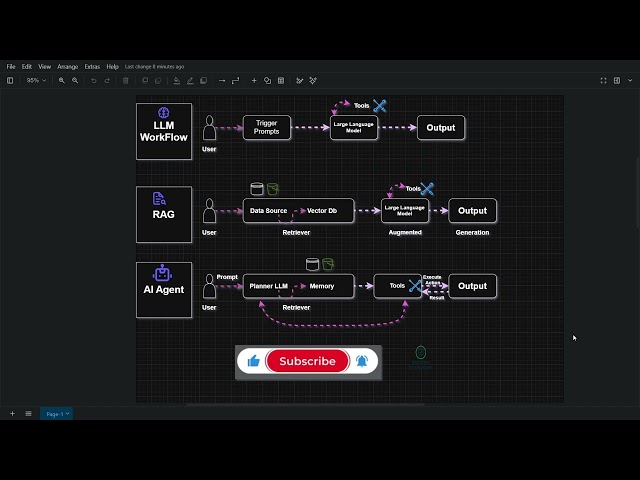Insert a table from toolbar

[x=281, y=81]
